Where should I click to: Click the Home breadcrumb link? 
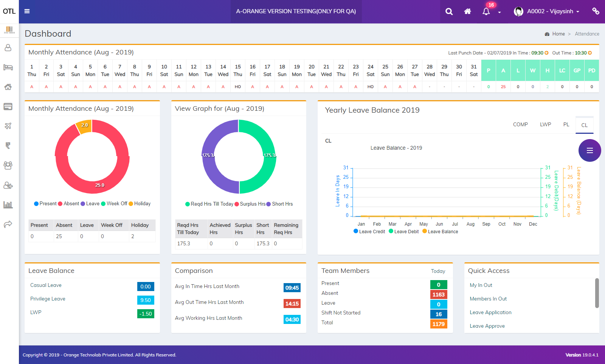click(558, 34)
